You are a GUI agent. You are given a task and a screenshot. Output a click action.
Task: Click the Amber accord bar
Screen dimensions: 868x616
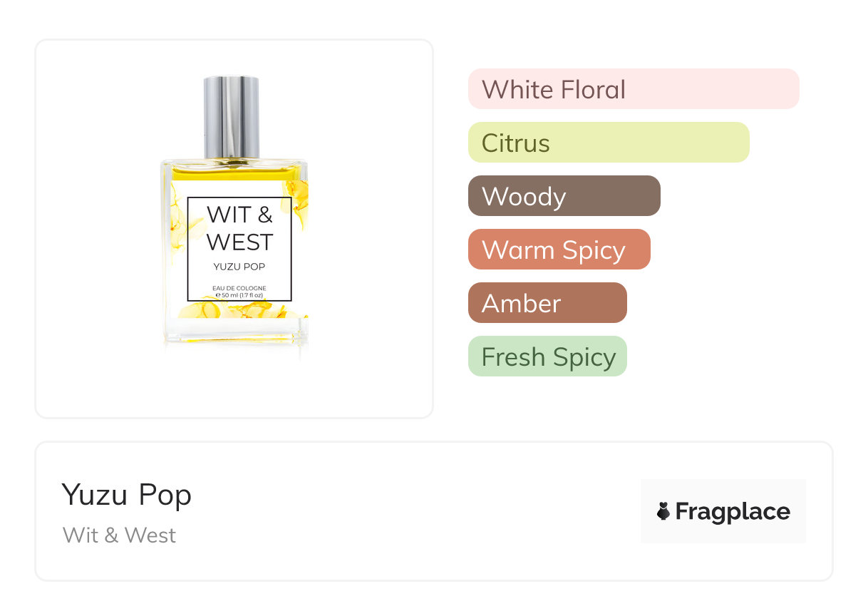click(547, 303)
